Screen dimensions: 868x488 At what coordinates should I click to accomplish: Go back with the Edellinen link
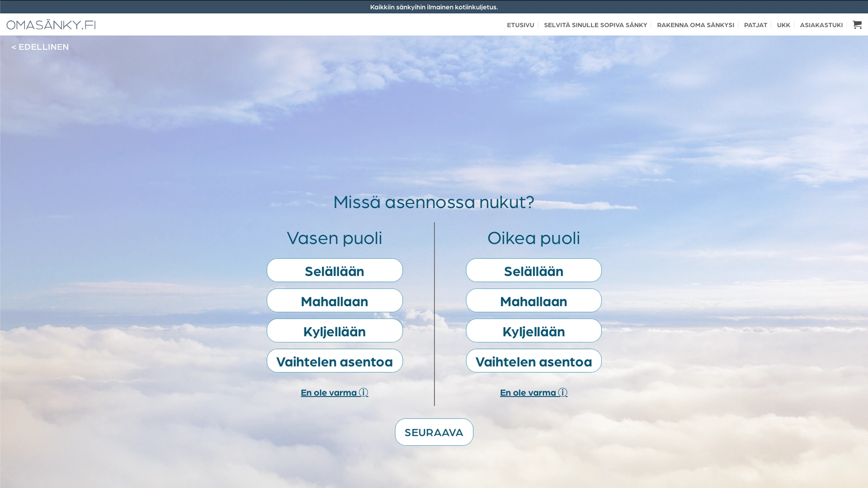[x=40, y=47]
